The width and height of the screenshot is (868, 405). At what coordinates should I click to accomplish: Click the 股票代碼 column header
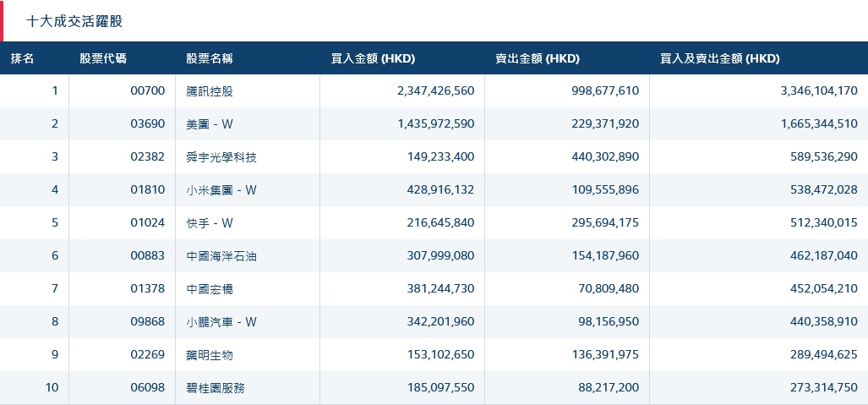tap(103, 58)
